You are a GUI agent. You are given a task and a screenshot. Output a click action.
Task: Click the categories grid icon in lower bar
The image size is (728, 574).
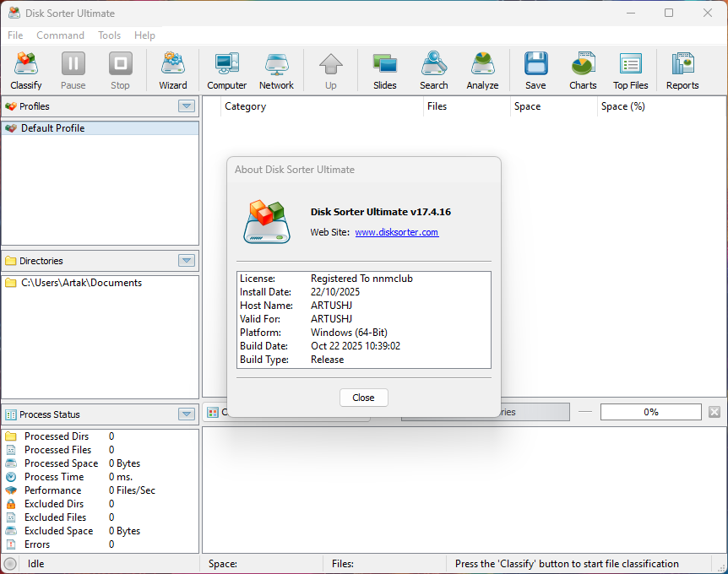click(x=213, y=413)
